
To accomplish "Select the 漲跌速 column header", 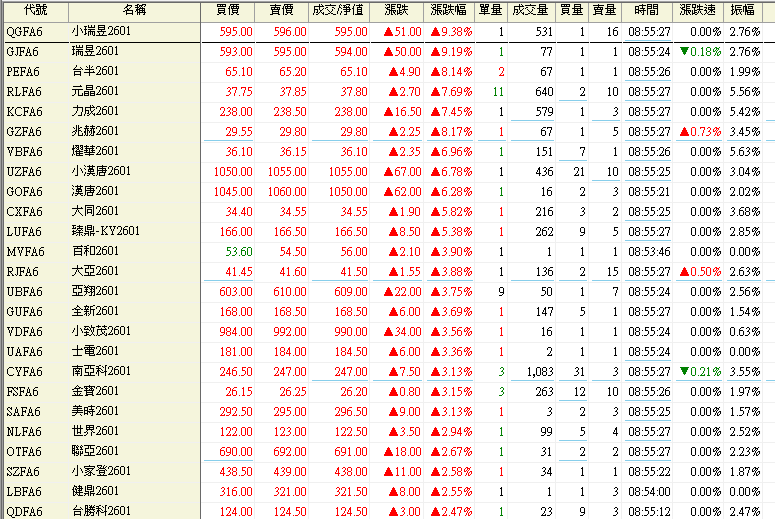I will coord(697,10).
